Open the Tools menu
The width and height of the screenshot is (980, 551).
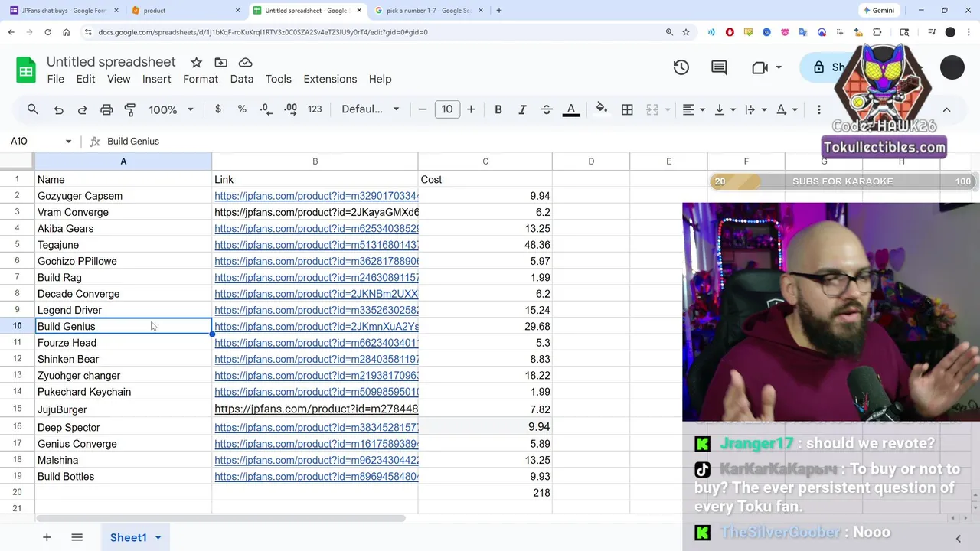(279, 79)
